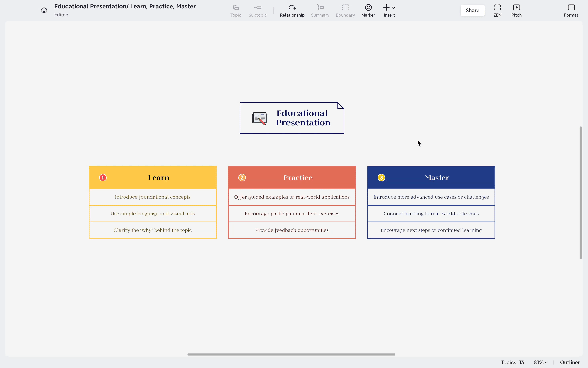Select the Relationship tool

[292, 11]
